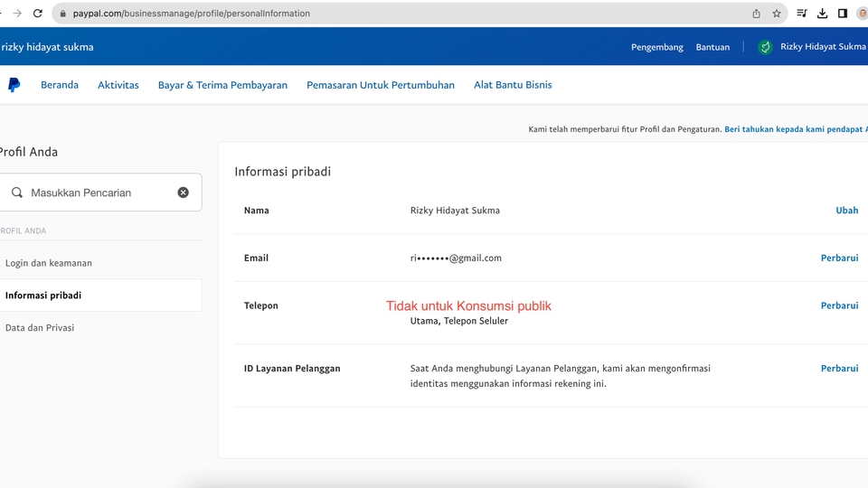Click Ubah next to Nama
The height and width of the screenshot is (488, 868).
(847, 211)
